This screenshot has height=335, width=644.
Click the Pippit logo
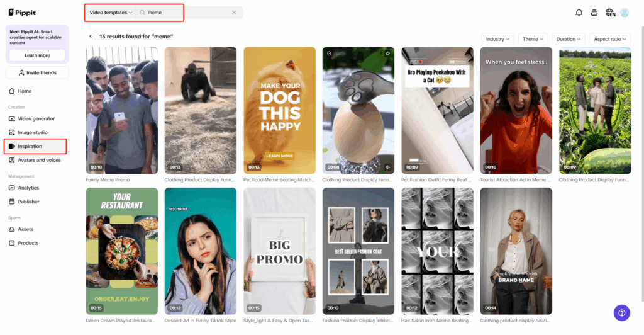point(22,13)
